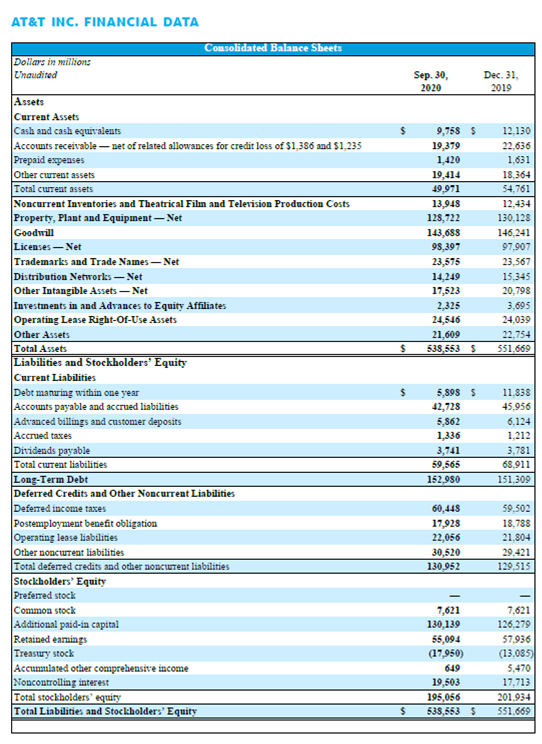The image size is (542, 744).
Task: Select the 'Other Assets' label
Action: pyautogui.click(x=41, y=335)
